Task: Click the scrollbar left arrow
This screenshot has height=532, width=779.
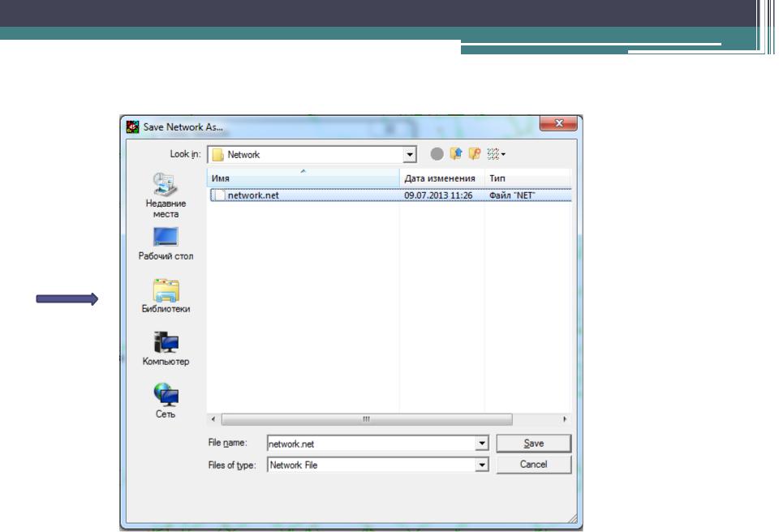Action: 213,419
